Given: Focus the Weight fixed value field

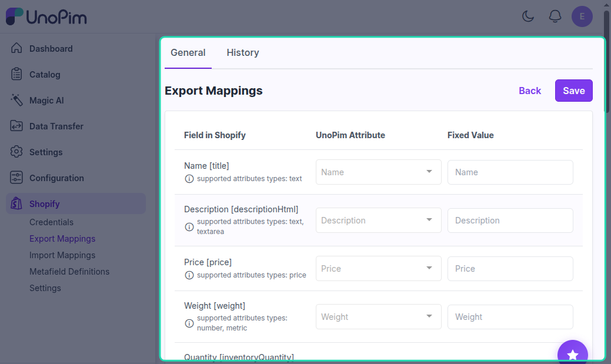Looking at the screenshot, I should pyautogui.click(x=510, y=317).
